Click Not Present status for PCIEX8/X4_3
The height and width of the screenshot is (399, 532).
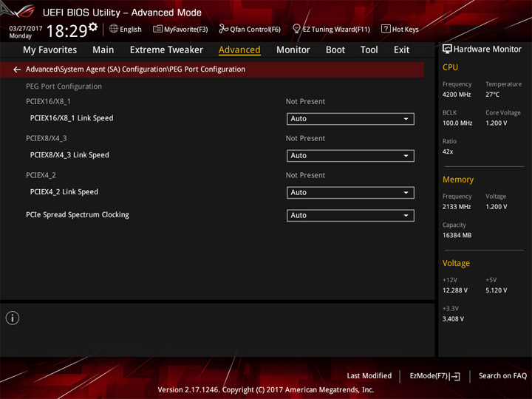[305, 138]
